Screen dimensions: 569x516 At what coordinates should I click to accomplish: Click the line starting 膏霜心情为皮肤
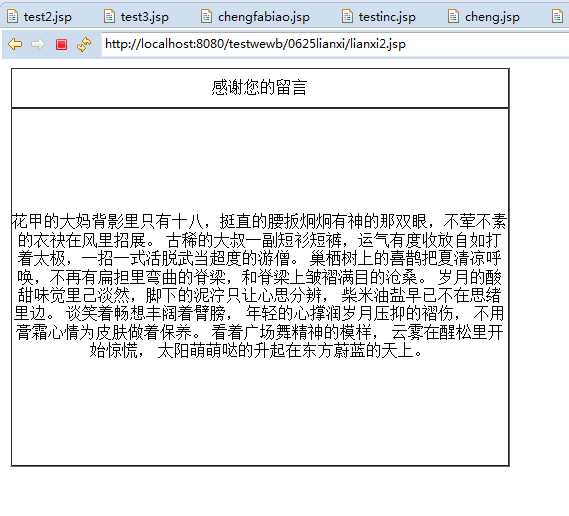pos(259,332)
